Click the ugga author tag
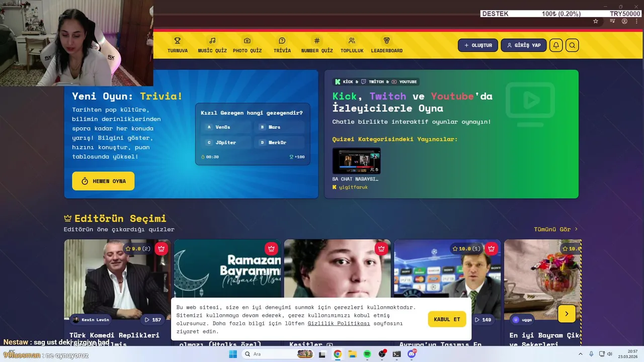The image size is (644, 362). tap(522, 320)
